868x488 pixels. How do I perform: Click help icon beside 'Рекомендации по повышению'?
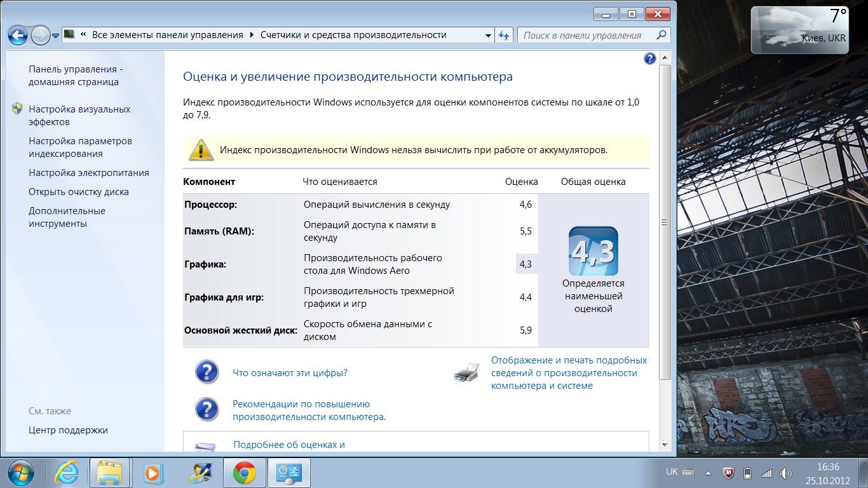(207, 410)
